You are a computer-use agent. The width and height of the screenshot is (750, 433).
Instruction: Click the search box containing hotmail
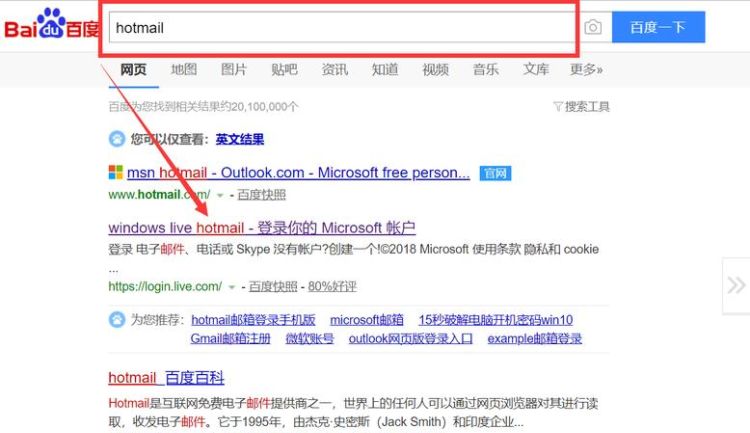[x=342, y=28]
